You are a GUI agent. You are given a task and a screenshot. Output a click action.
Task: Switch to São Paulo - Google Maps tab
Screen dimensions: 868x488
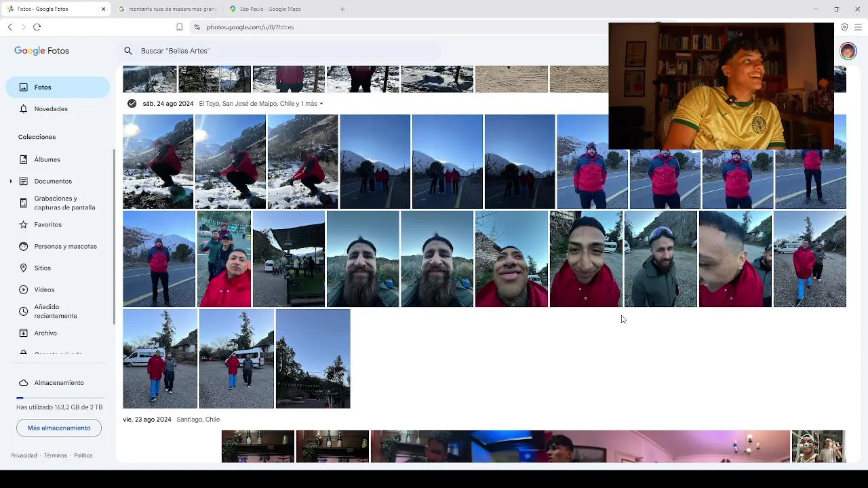coord(277,9)
